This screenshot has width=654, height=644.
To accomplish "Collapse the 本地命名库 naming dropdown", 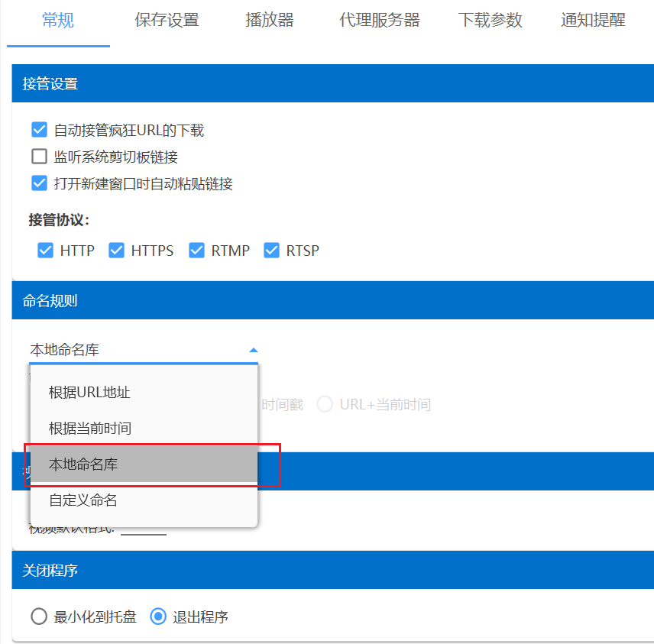I will [x=144, y=350].
